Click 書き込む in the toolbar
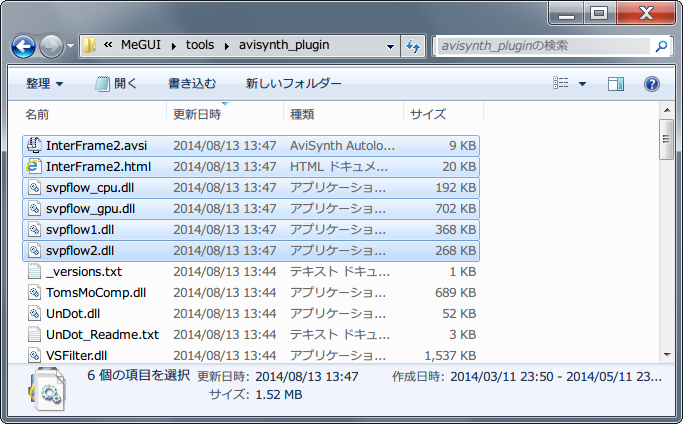The width and height of the screenshot is (683, 424). tap(192, 83)
